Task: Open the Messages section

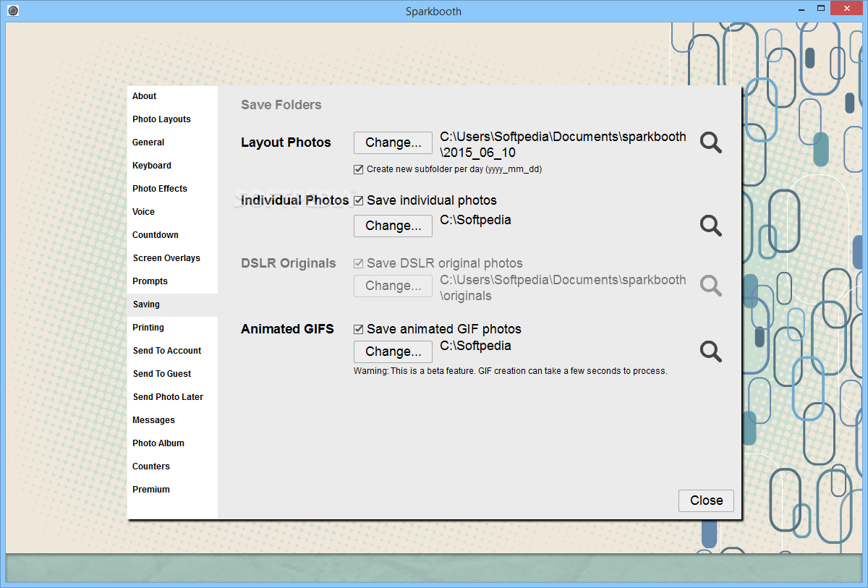Action: 172,420
